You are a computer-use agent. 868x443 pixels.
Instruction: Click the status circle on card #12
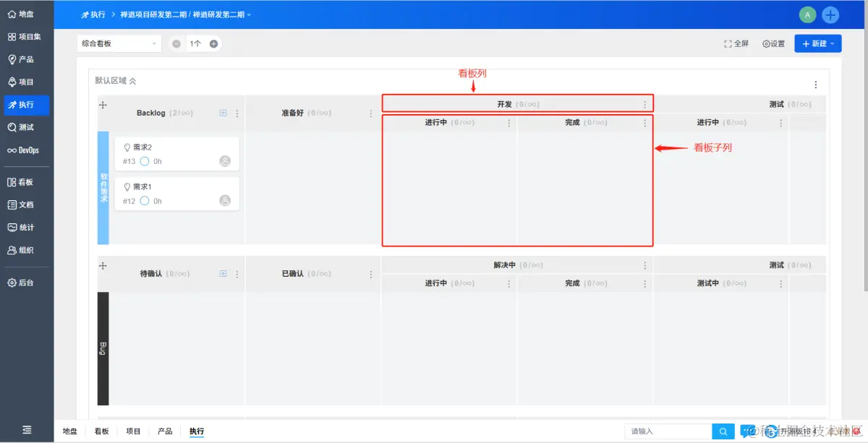145,201
